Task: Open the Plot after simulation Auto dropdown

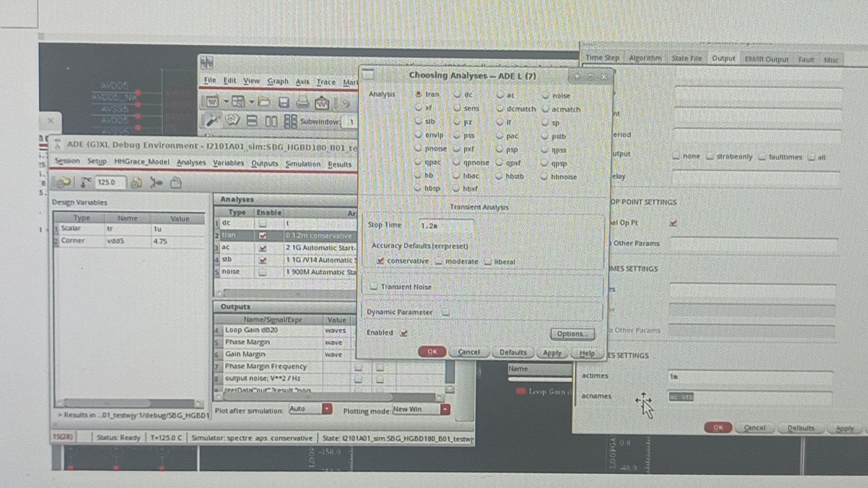Action: coord(326,409)
